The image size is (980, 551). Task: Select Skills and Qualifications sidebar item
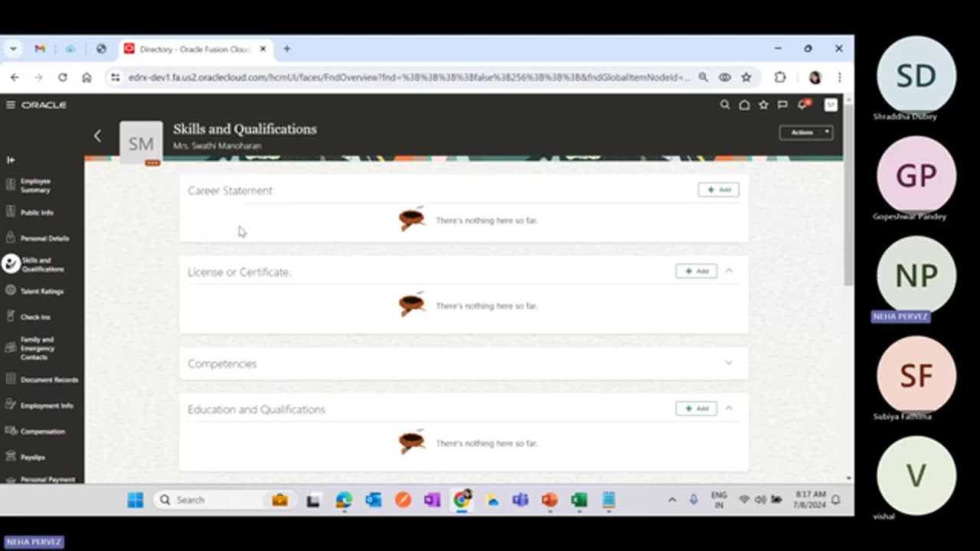[x=42, y=265]
